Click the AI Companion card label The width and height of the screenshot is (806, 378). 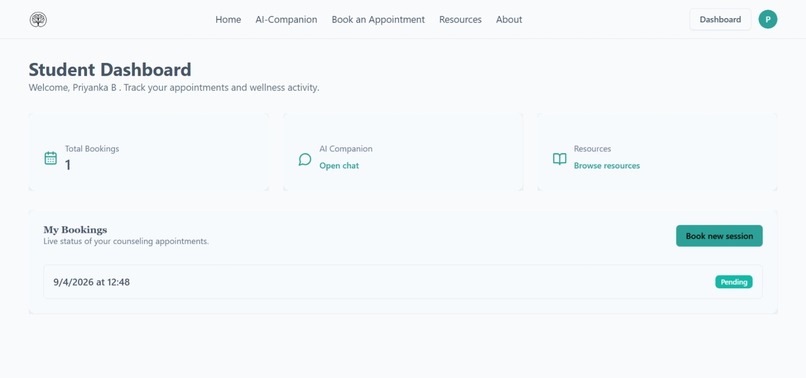(x=346, y=149)
